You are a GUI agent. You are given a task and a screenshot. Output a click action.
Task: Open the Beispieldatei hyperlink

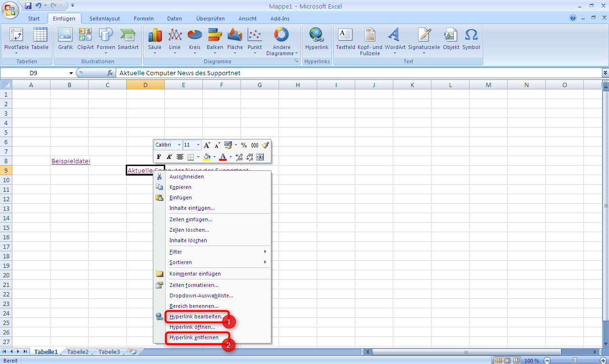[71, 161]
